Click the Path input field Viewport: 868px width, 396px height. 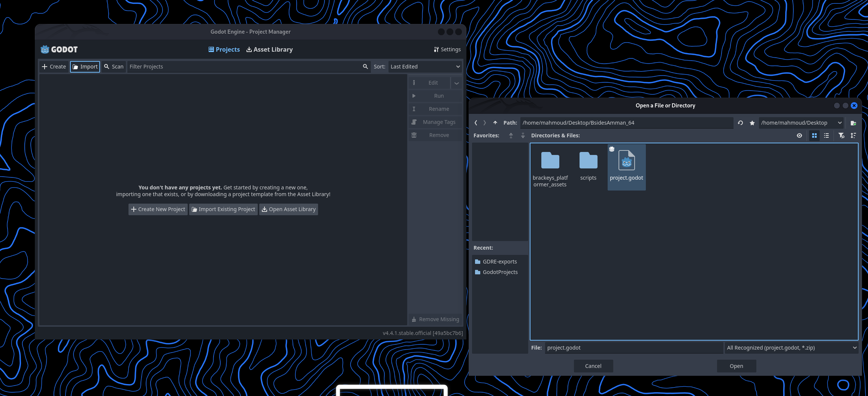(x=626, y=123)
